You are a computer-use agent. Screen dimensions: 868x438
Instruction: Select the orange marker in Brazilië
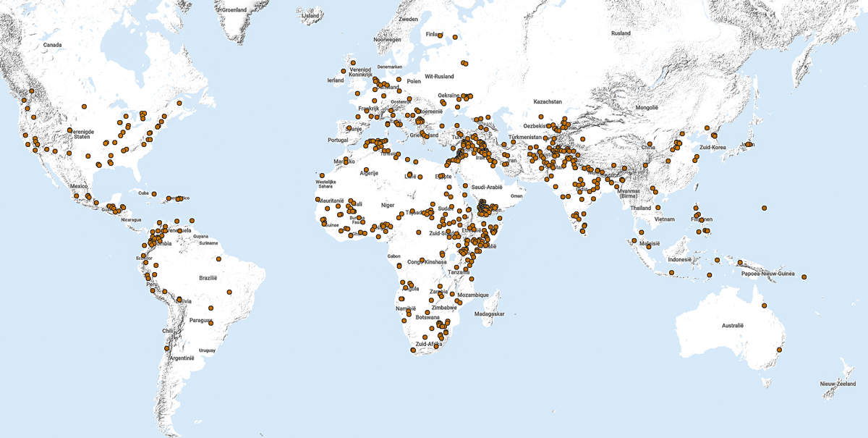pos(229,292)
